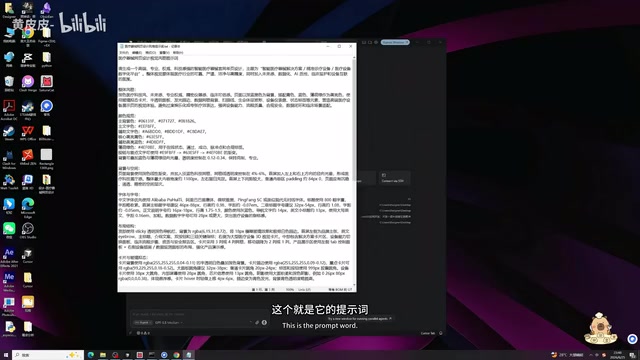Screen dimensions: 640x360
Task: Open the fifth Notepad menu (Help)
Action: pos(178,53)
